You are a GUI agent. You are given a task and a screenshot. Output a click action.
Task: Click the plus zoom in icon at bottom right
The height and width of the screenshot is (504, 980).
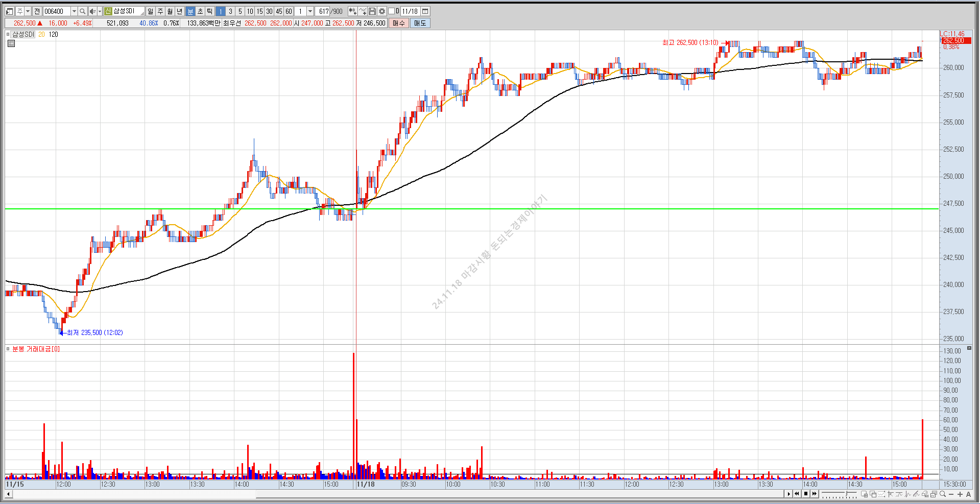(x=960, y=494)
